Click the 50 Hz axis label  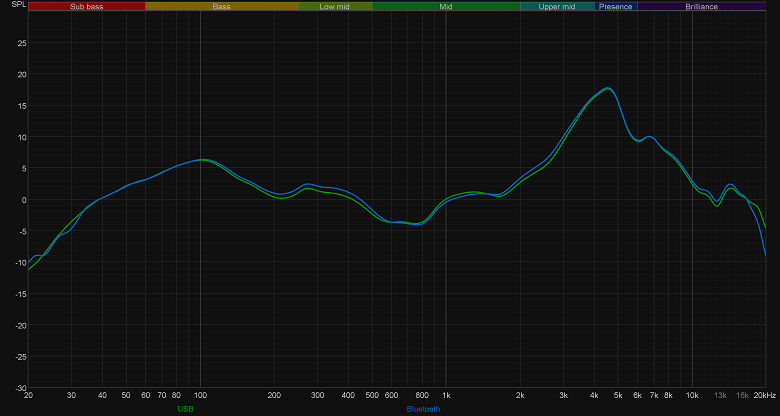click(126, 395)
